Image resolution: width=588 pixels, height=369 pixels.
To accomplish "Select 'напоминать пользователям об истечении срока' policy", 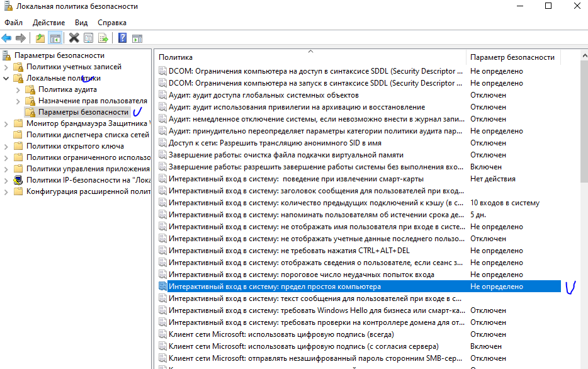I will pos(316,215).
